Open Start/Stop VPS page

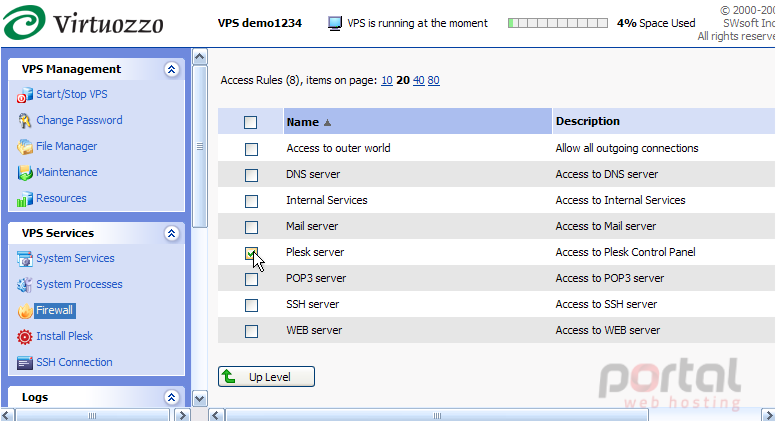point(72,94)
